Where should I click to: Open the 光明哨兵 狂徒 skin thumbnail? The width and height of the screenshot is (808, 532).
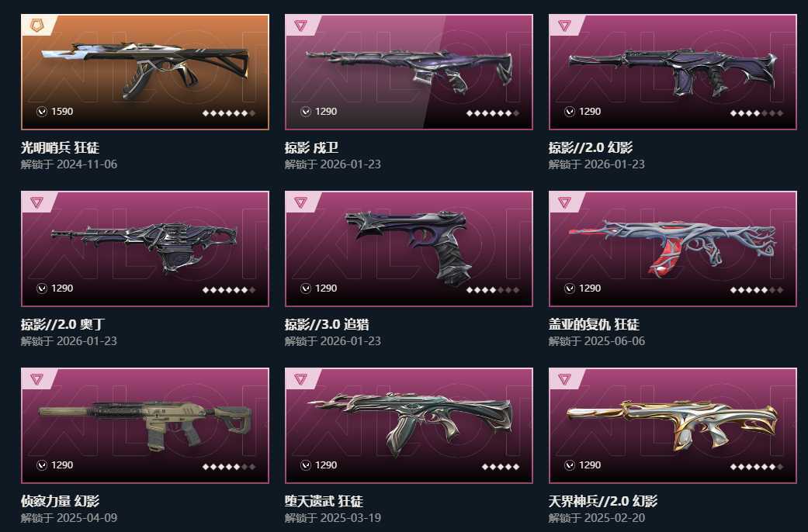coord(145,72)
